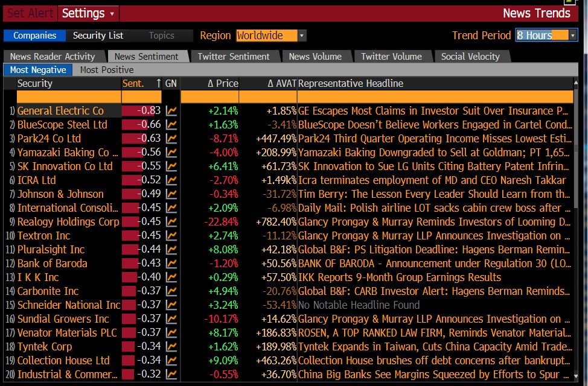
Task: Open Icra terminates employment headline
Action: point(432,180)
